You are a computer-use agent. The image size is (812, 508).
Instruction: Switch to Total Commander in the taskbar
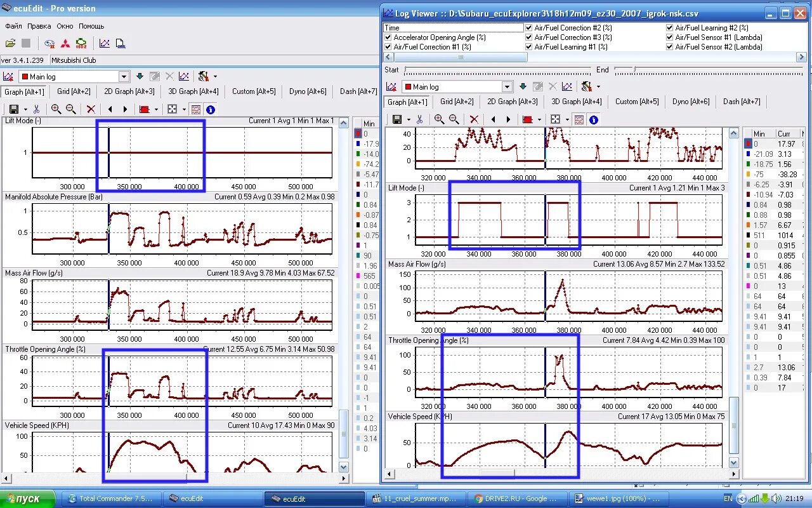(113, 498)
